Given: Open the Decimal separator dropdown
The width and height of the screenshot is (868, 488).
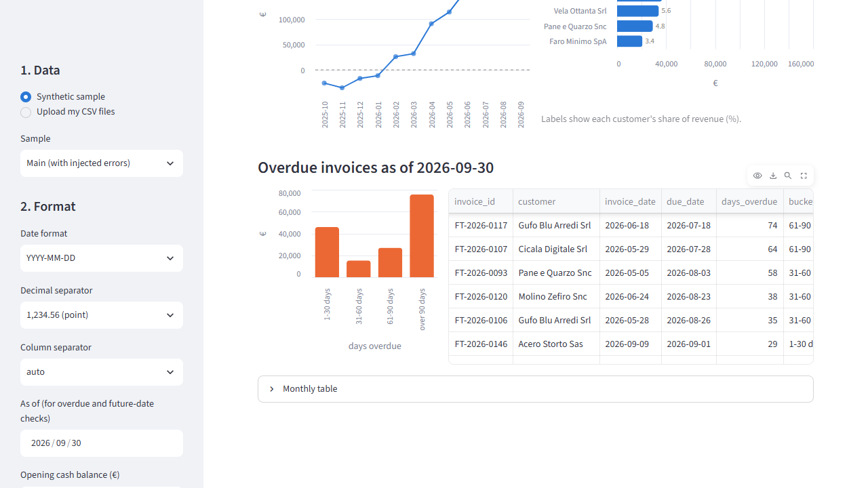Looking at the screenshot, I should tap(102, 315).
